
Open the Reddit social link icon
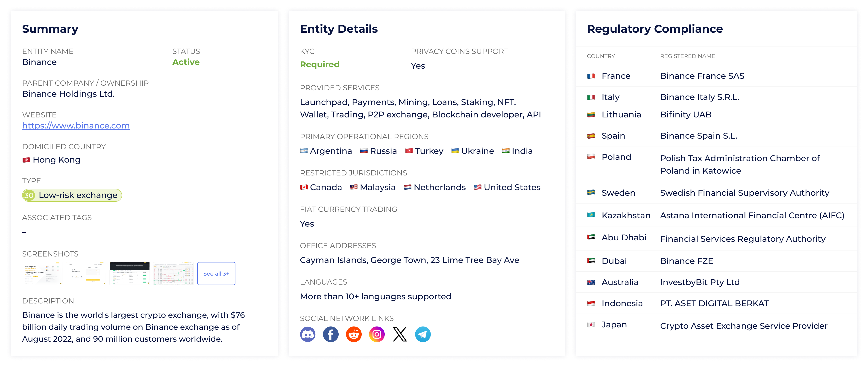(x=354, y=334)
